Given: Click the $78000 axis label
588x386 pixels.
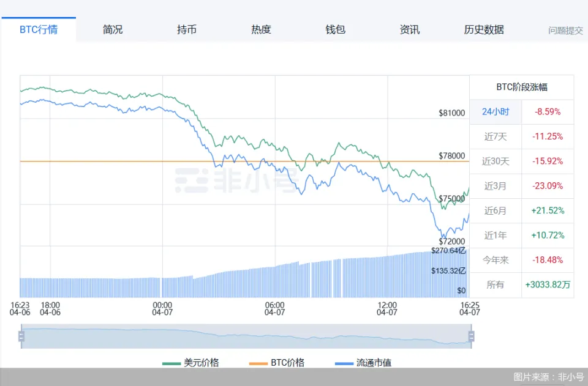Looking at the screenshot, I should [452, 156].
